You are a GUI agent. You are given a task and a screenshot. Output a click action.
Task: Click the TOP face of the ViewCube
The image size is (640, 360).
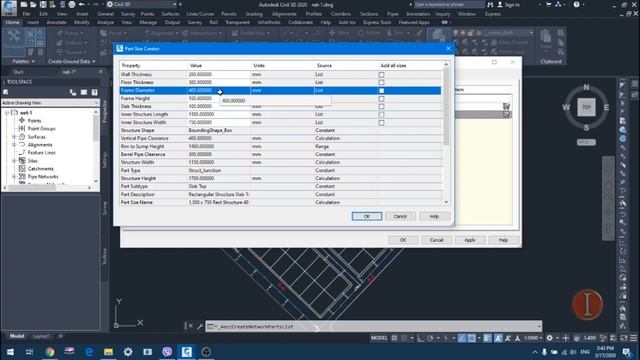(x=586, y=107)
